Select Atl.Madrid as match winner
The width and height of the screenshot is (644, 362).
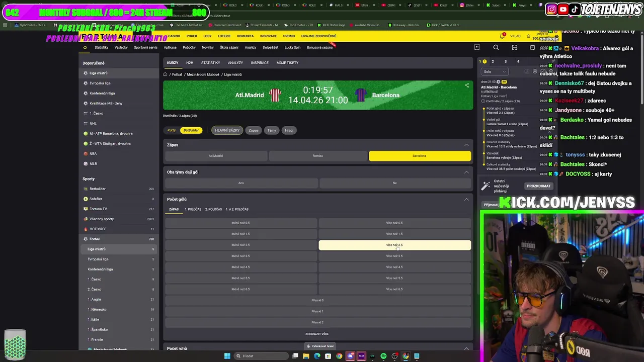pos(216,156)
